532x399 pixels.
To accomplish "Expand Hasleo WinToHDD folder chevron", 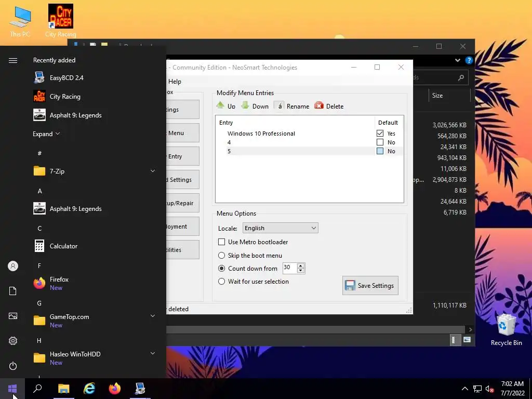I will [153, 353].
